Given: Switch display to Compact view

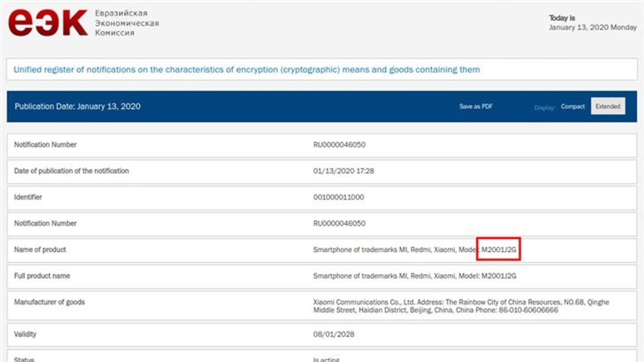Looking at the screenshot, I should tap(572, 106).
